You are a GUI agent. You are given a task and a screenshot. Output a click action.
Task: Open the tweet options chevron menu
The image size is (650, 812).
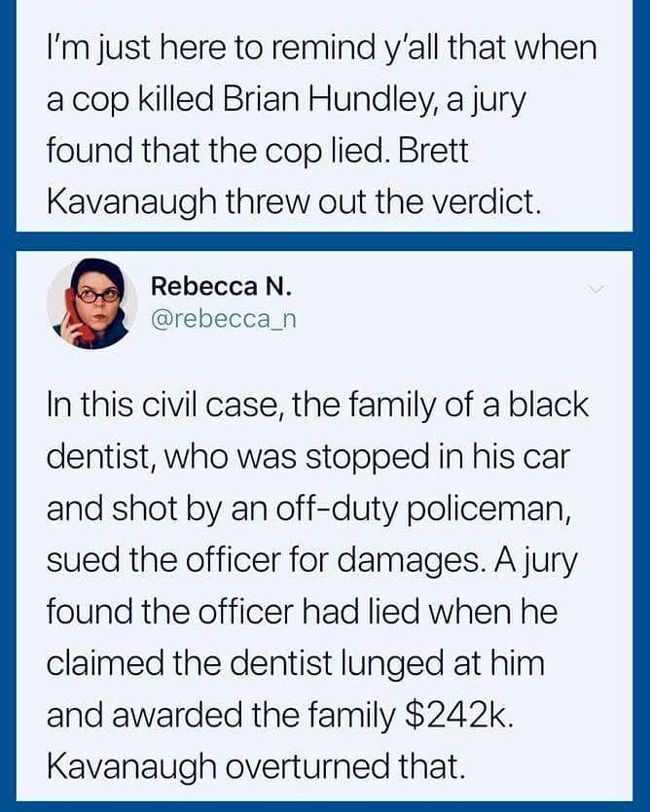click(596, 289)
